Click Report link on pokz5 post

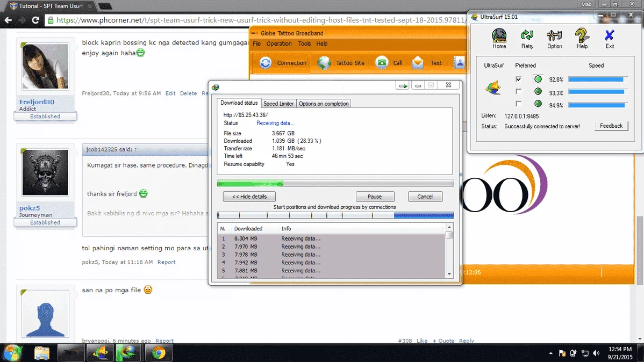166,262
